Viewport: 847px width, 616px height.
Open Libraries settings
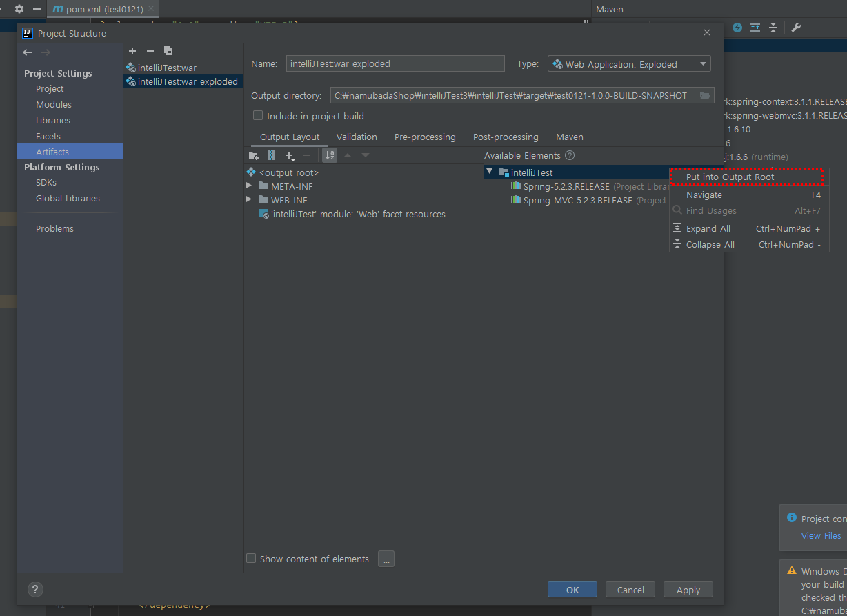click(x=53, y=120)
